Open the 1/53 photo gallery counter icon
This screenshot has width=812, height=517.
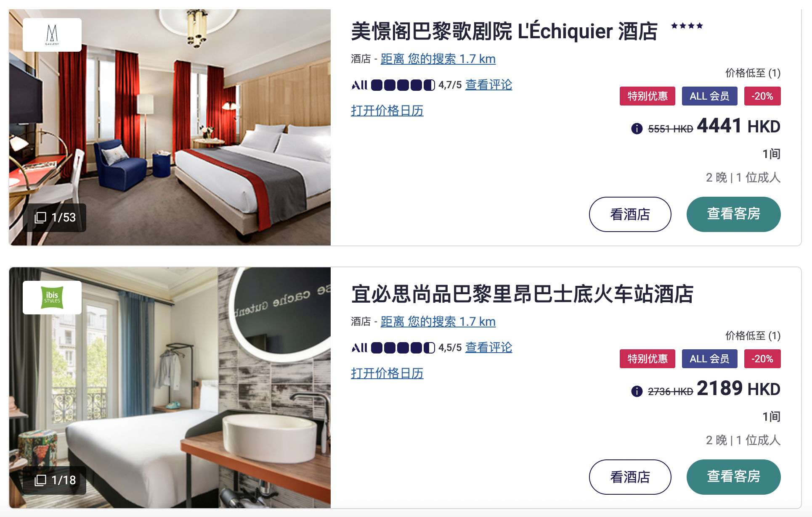click(40, 217)
